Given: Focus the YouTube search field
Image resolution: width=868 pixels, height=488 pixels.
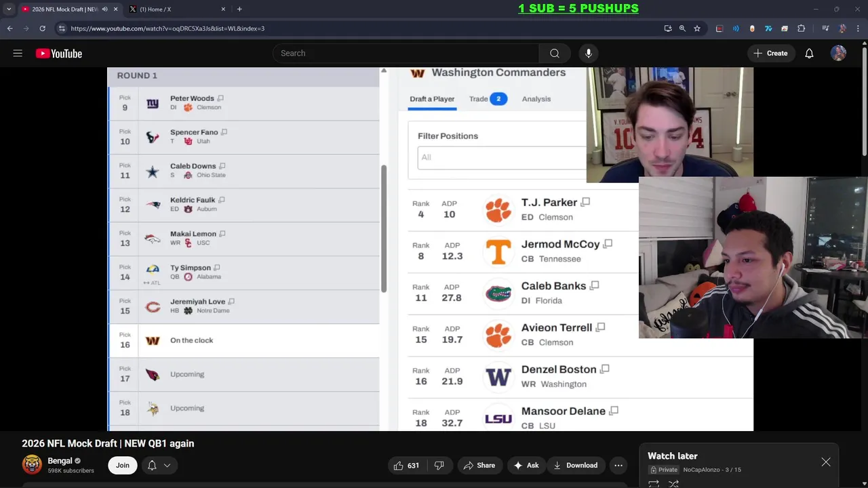Looking at the screenshot, I should tap(406, 54).
